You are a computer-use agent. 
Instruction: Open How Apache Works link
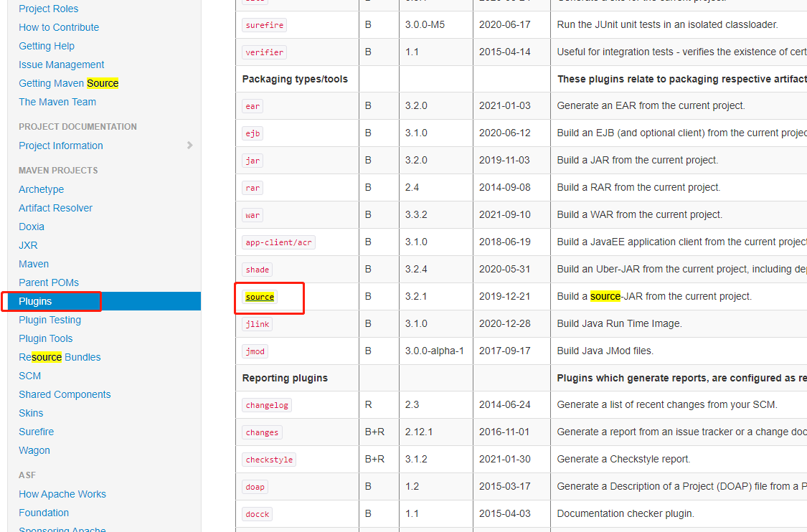pos(62,494)
